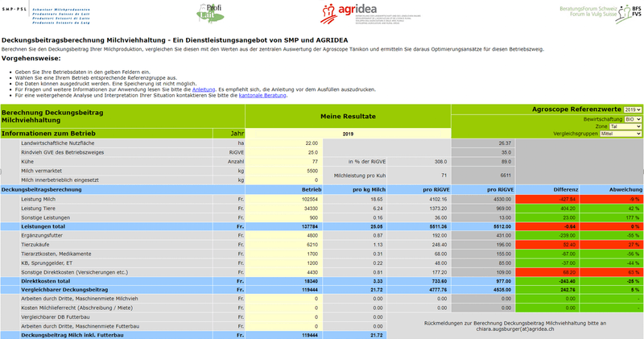This screenshot has width=644, height=339.
Task: Click the Sonstige Direktkosten Differenz 68.20 cell
Action: tap(547, 272)
